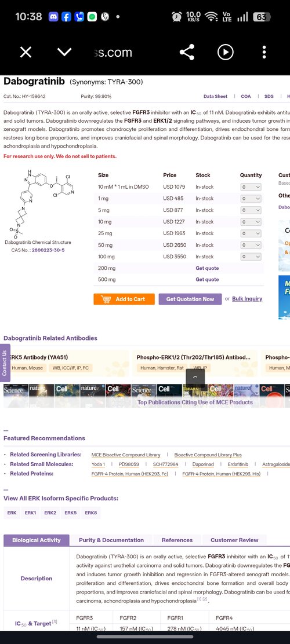The image size is (290, 644).
Task: Open the Data Sheet link
Action: pos(215,97)
